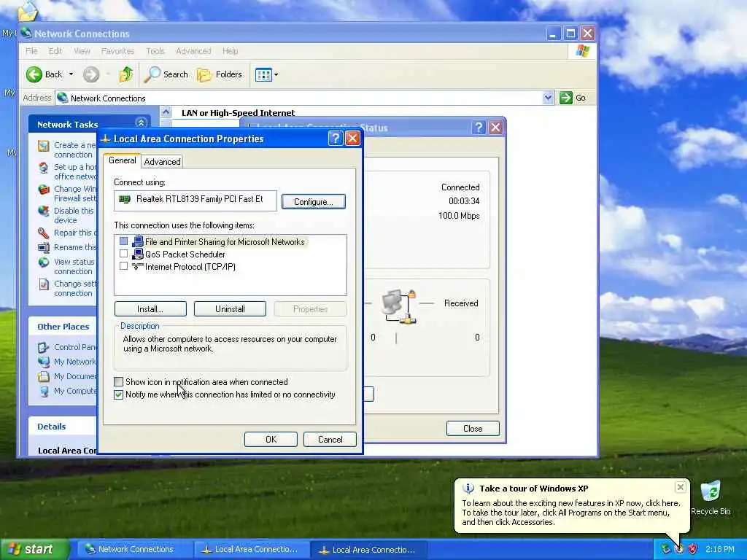The height and width of the screenshot is (560, 747).
Task: Expand the Address bar dropdown
Action: point(549,98)
